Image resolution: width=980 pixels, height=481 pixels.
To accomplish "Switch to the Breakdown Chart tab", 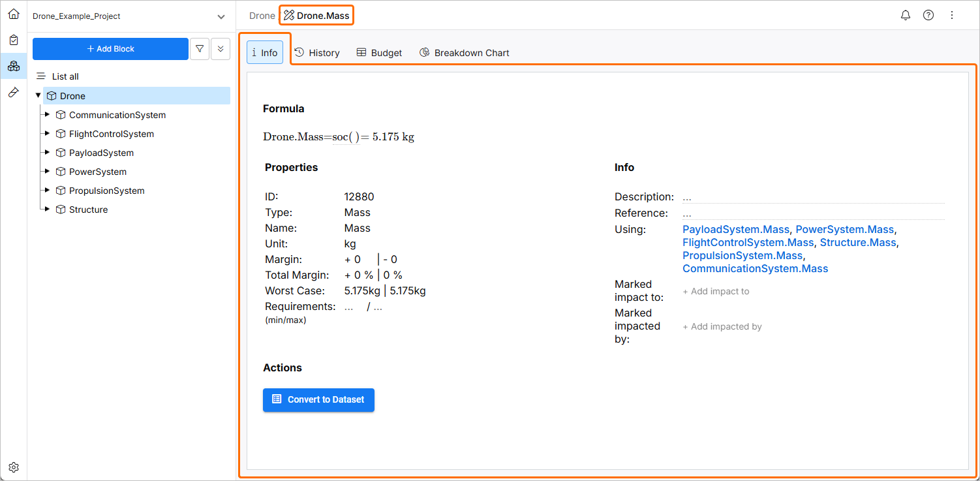I will 464,53.
